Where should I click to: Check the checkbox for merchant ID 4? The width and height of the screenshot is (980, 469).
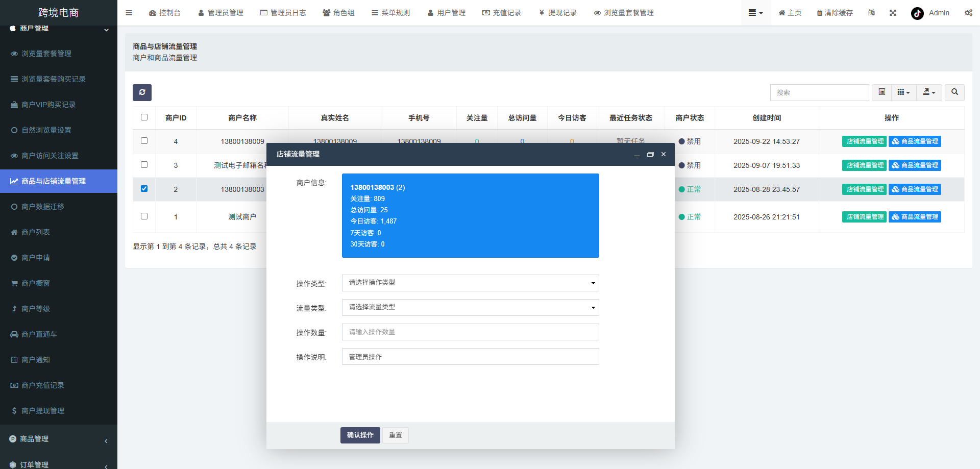144,141
